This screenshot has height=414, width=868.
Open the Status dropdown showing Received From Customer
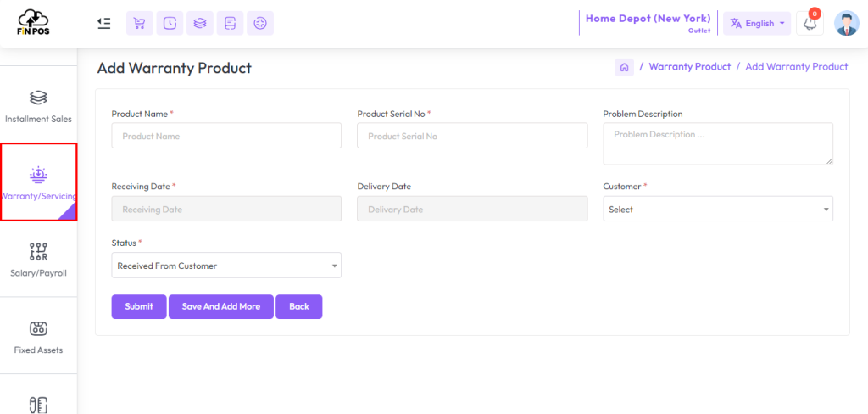226,266
